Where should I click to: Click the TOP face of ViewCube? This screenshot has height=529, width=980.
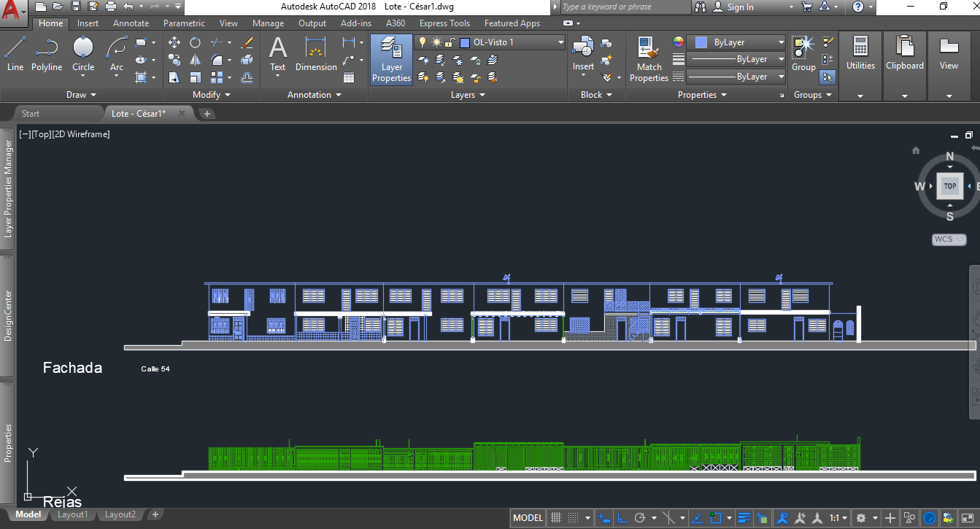949,186
